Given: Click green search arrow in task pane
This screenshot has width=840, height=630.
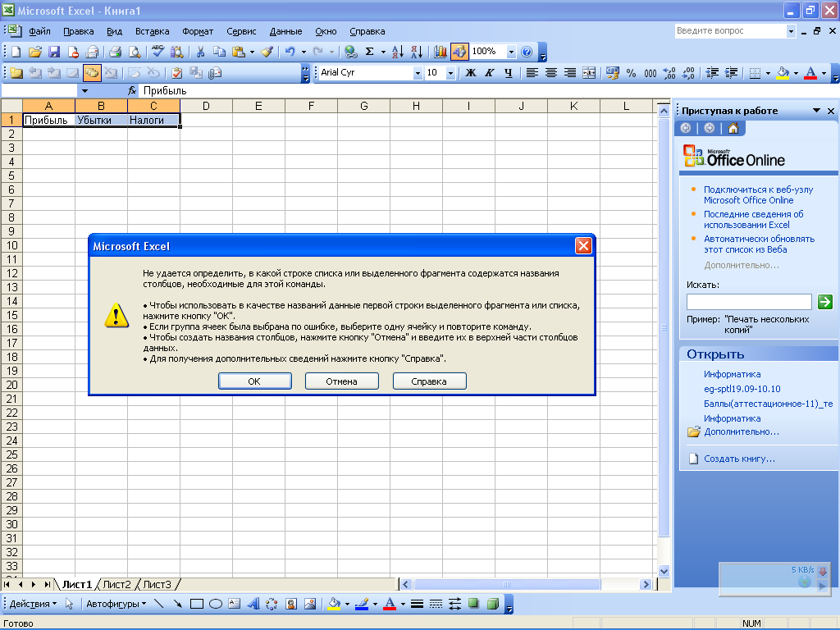Looking at the screenshot, I should pyautogui.click(x=825, y=302).
